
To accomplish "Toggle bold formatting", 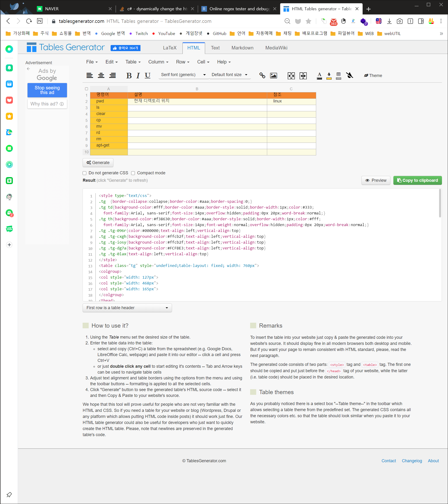I will 129,75.
